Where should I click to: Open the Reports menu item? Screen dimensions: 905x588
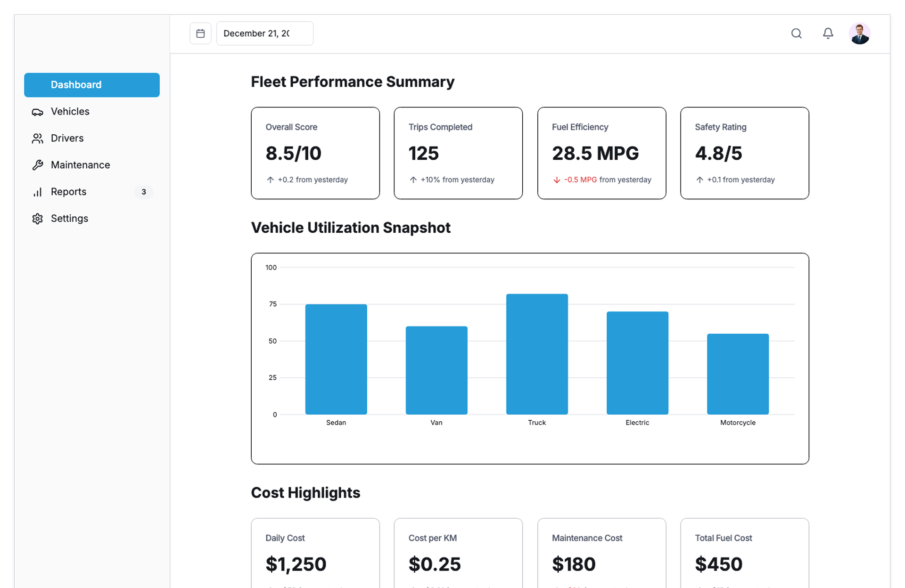click(69, 192)
